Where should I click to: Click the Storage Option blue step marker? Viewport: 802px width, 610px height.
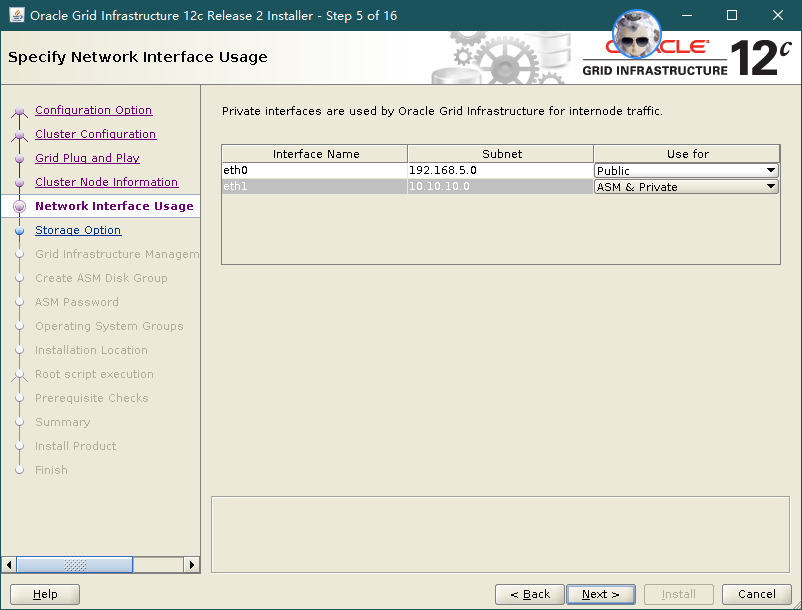(x=19, y=231)
